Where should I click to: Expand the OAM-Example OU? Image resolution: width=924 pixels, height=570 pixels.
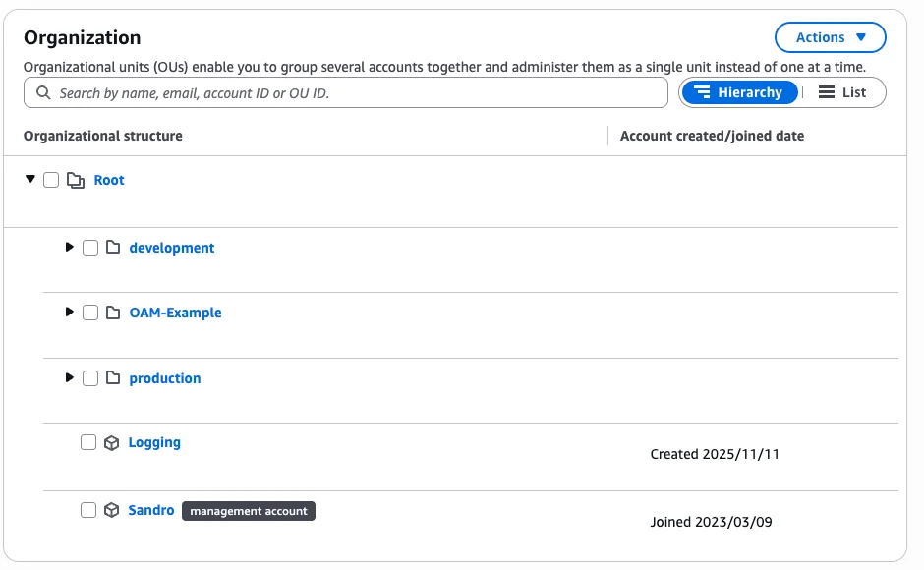(69, 313)
